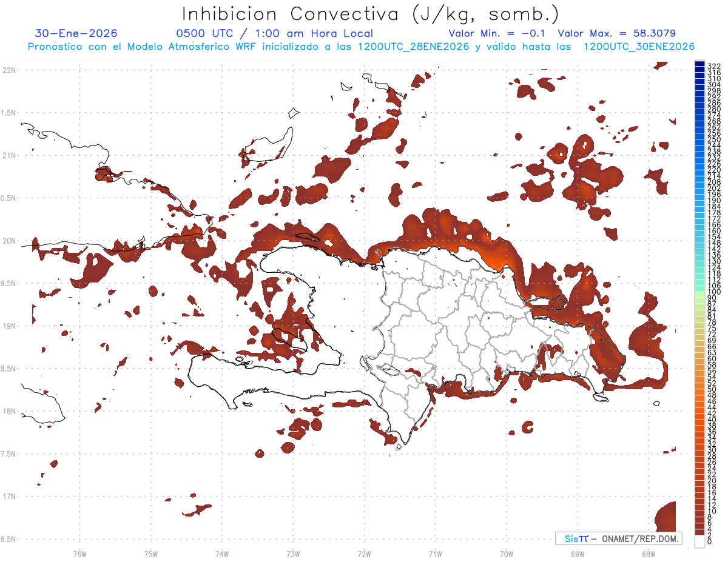The image size is (728, 562).
Task: Click the '72W' longitude label
Action: point(364,553)
